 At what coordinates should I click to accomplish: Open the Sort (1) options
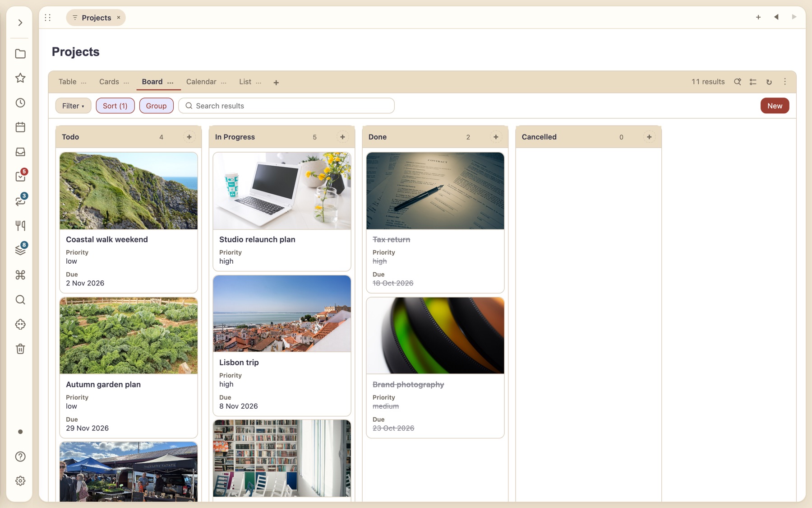click(x=115, y=106)
